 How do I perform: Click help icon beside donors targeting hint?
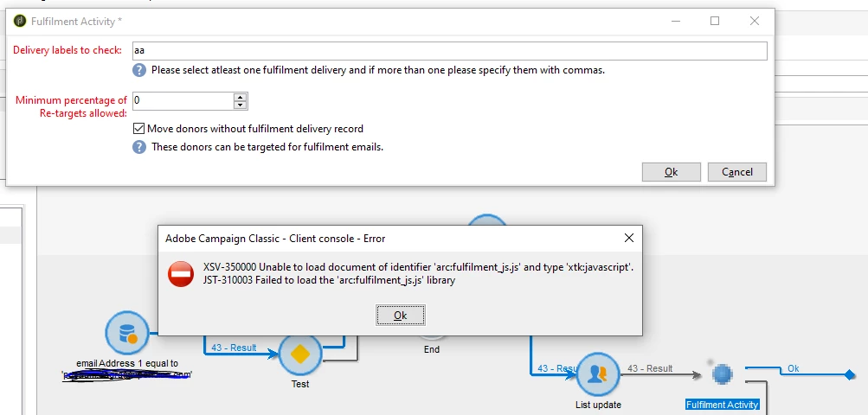[x=139, y=147]
